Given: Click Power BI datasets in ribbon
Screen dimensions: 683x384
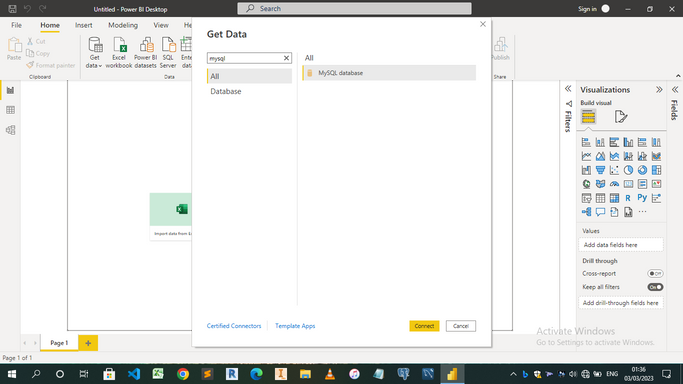Looking at the screenshot, I should (145, 52).
